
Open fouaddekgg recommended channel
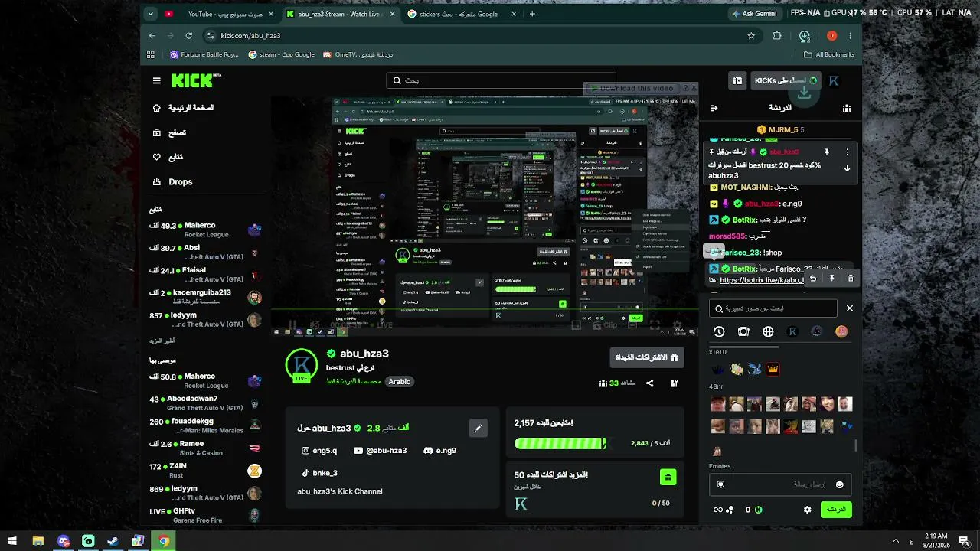point(206,425)
